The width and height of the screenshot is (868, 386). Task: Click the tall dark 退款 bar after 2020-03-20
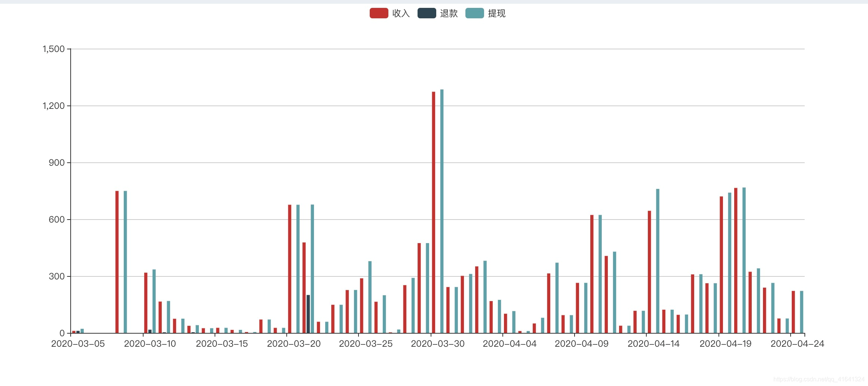(x=308, y=314)
